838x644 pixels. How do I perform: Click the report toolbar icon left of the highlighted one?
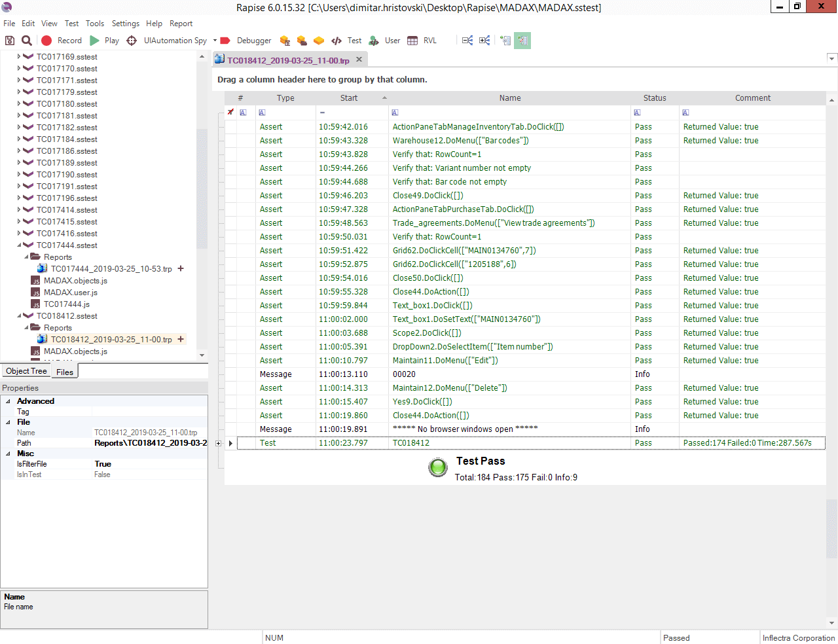(505, 41)
